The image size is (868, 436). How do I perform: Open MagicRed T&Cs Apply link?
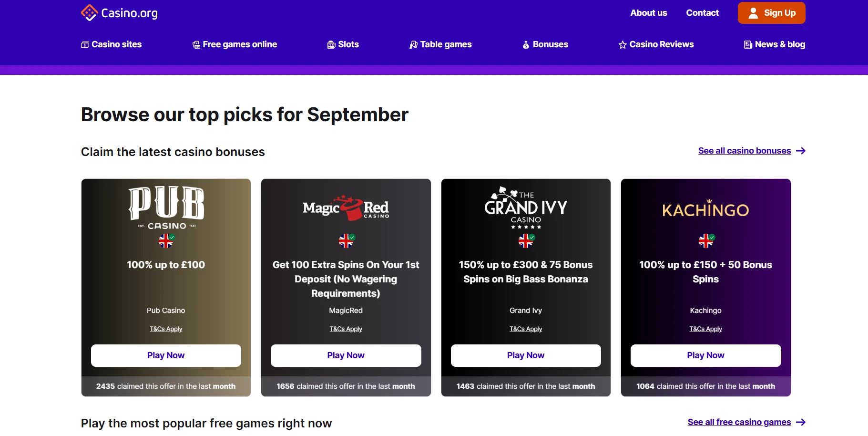[346, 329]
